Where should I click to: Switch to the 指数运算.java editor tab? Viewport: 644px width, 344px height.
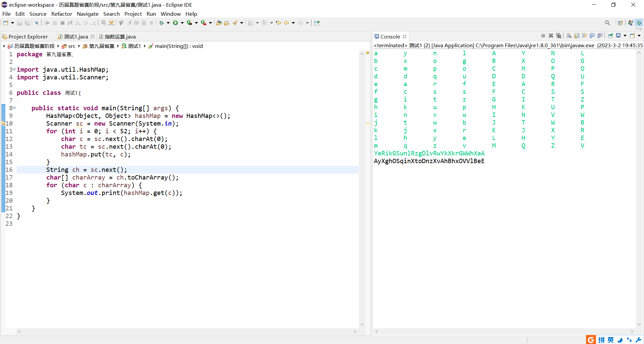[117, 37]
